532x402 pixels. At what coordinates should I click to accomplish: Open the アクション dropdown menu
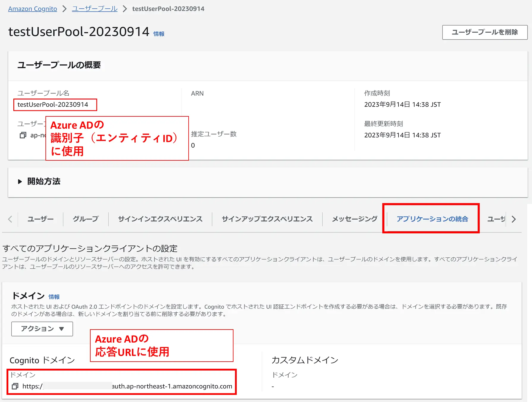(42, 329)
